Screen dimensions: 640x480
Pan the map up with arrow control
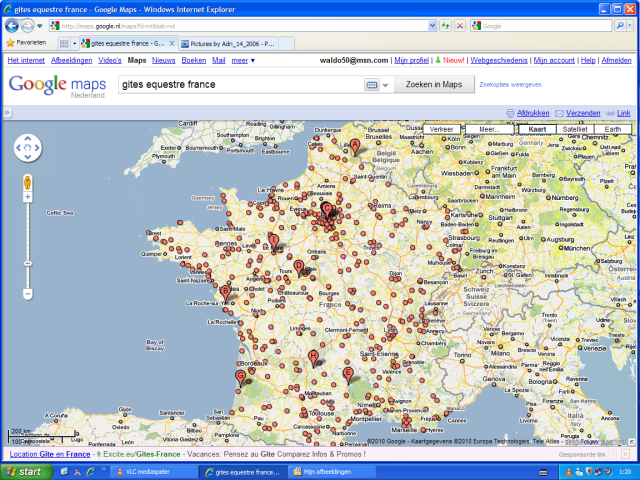click(x=28, y=139)
